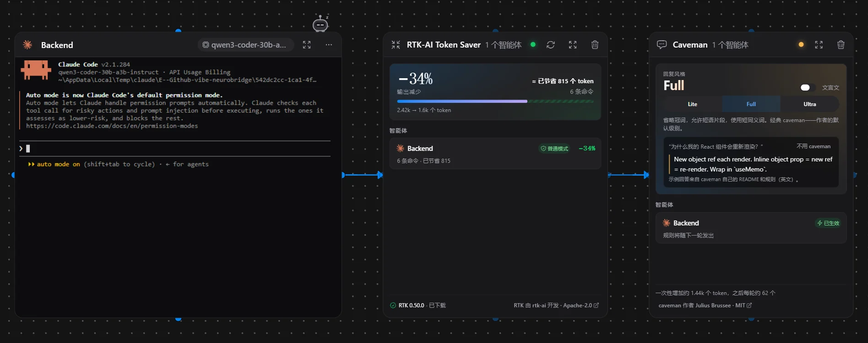Toggle the 文言文 switch
The image size is (868, 343).
click(x=807, y=87)
